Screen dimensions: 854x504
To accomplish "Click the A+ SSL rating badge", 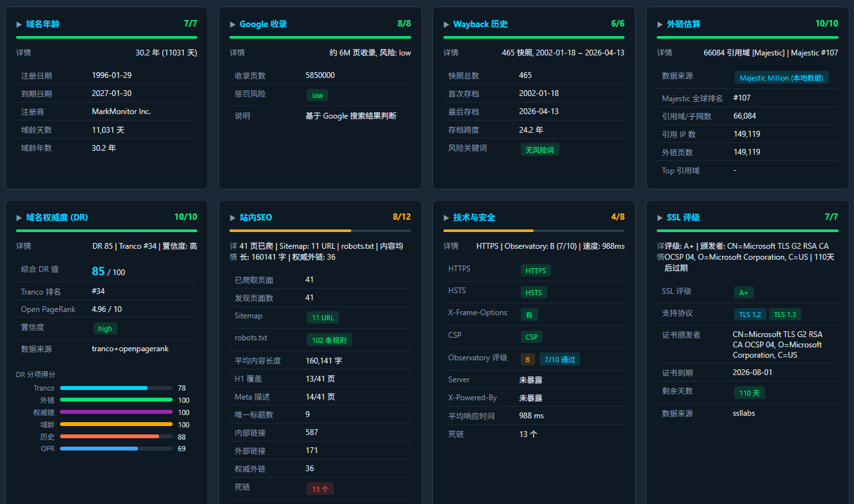I will pyautogui.click(x=744, y=293).
